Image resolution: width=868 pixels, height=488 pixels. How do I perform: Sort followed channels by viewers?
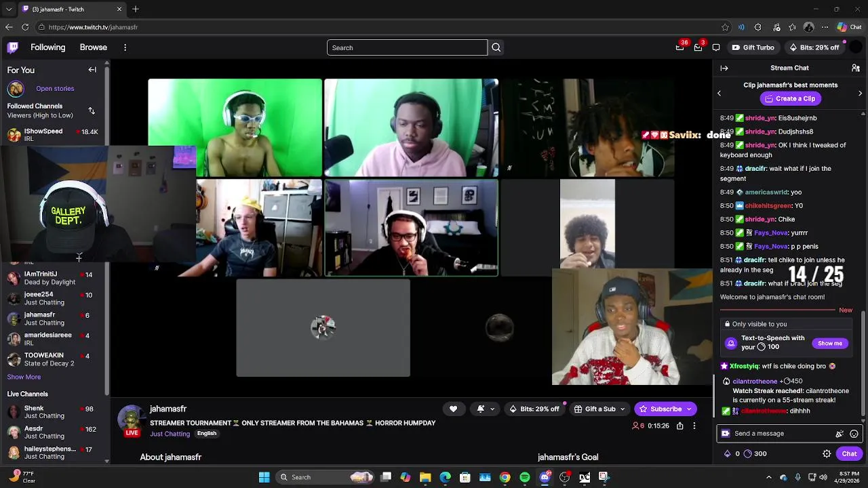tap(92, 110)
